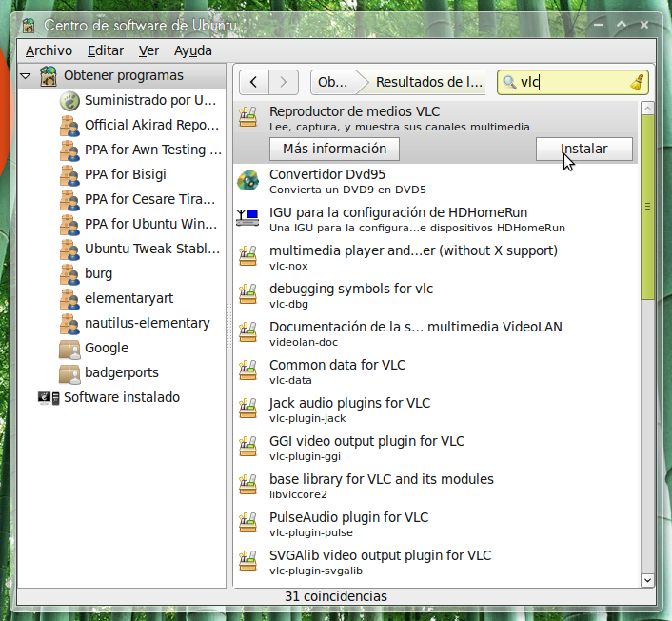
Task: Go forward with the right arrow button
Action: 284,82
